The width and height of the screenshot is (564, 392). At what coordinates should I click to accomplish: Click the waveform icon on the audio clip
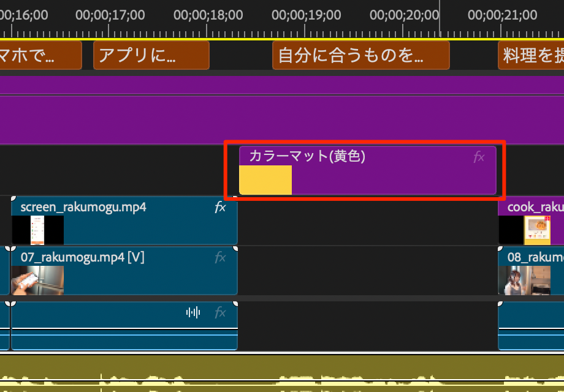(193, 313)
